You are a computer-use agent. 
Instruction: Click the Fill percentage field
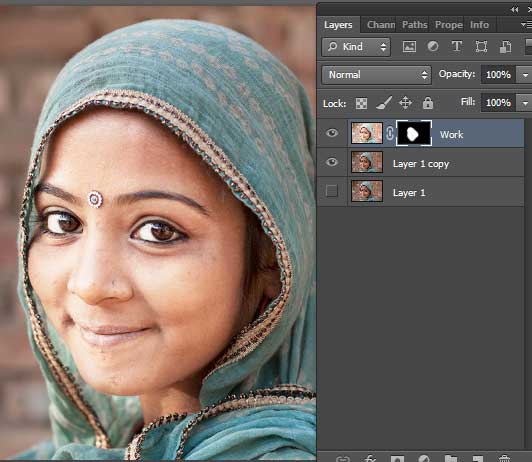pos(498,102)
